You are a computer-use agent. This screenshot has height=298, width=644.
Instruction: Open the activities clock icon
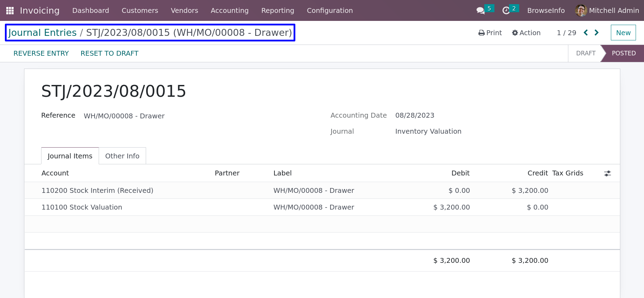point(506,10)
